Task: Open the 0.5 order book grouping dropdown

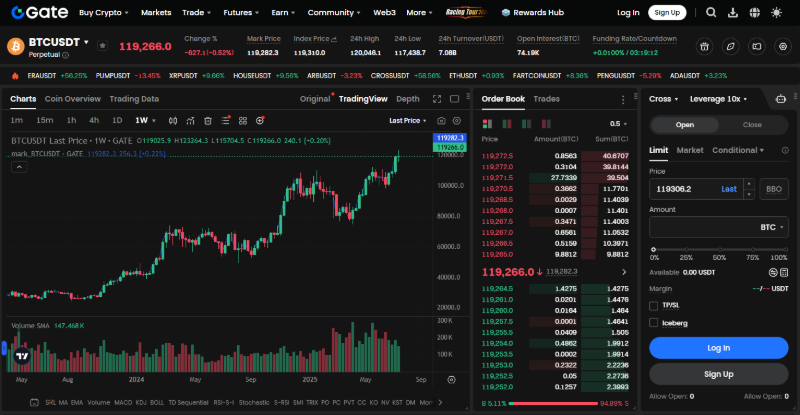Action: click(x=618, y=124)
